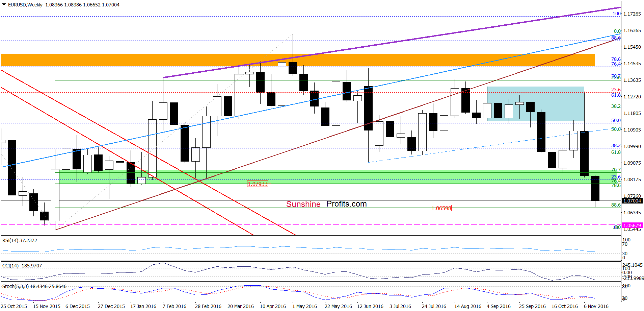Viewport: 644px width, 311px height.
Task: Click the 15 Nov 2015 date label
Action: click(47, 306)
